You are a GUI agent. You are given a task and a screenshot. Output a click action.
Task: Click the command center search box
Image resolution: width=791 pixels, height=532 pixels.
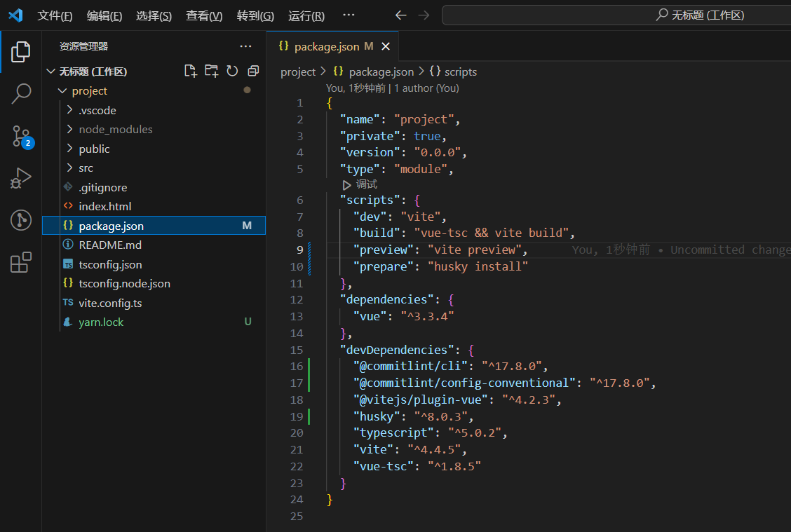[x=616, y=15]
